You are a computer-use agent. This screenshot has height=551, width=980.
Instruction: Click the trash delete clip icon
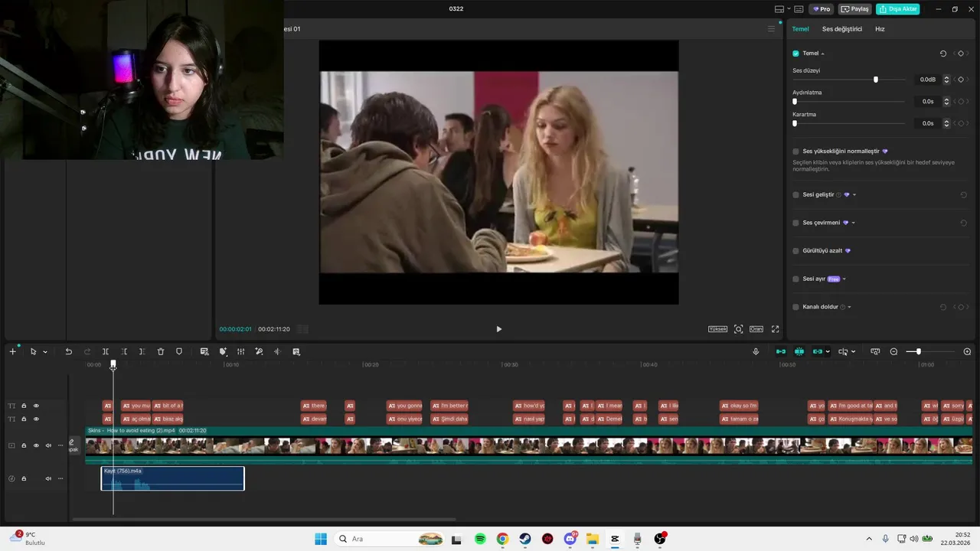click(x=161, y=352)
